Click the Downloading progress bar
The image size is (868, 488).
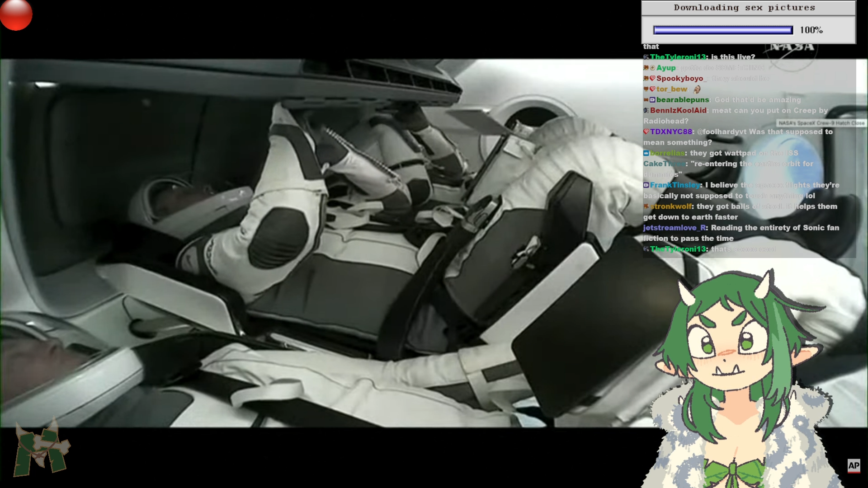click(x=723, y=30)
